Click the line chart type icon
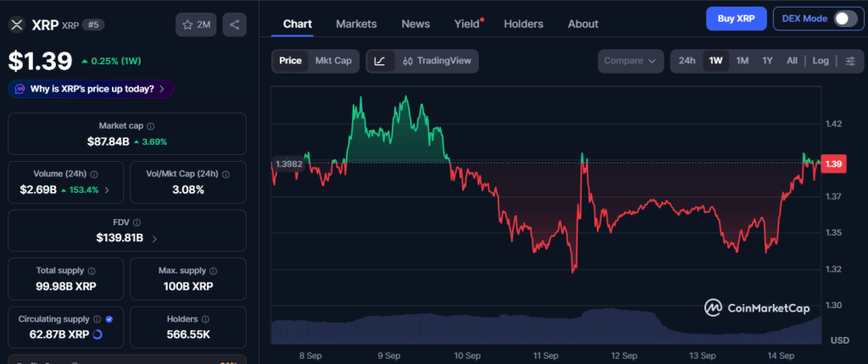The height and width of the screenshot is (364, 868). coord(380,61)
